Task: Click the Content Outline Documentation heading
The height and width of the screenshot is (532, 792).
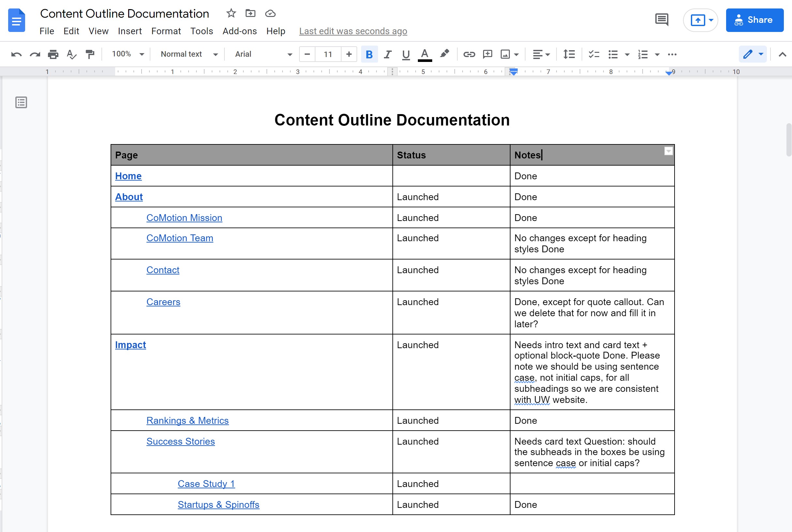Action: pos(392,120)
